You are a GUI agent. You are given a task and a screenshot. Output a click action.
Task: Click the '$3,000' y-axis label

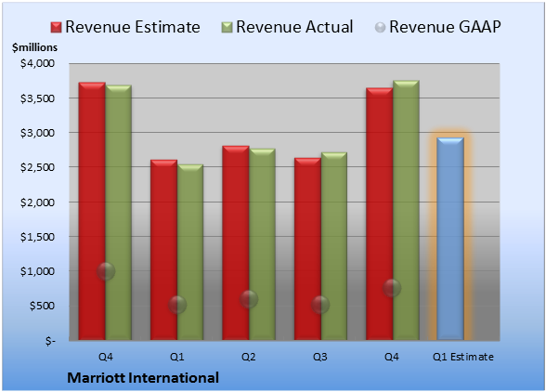click(37, 133)
